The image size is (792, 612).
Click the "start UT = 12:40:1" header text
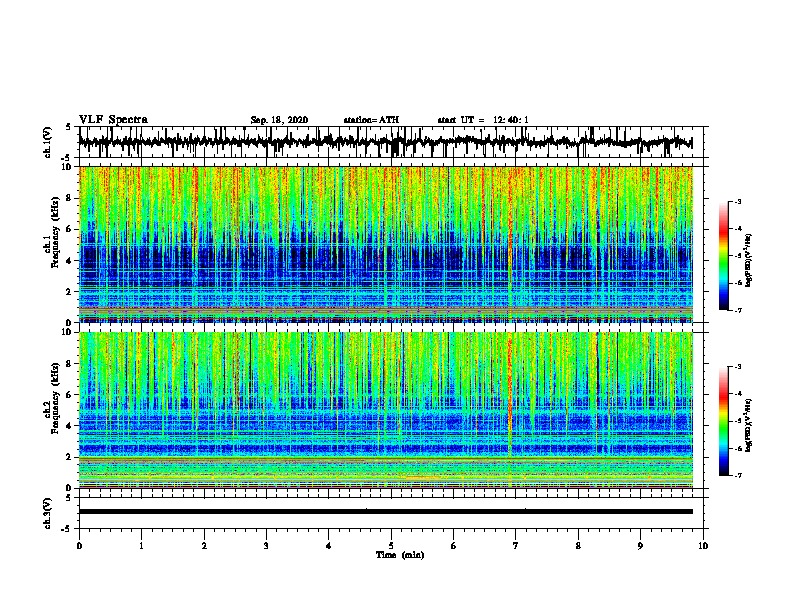pyautogui.click(x=482, y=120)
